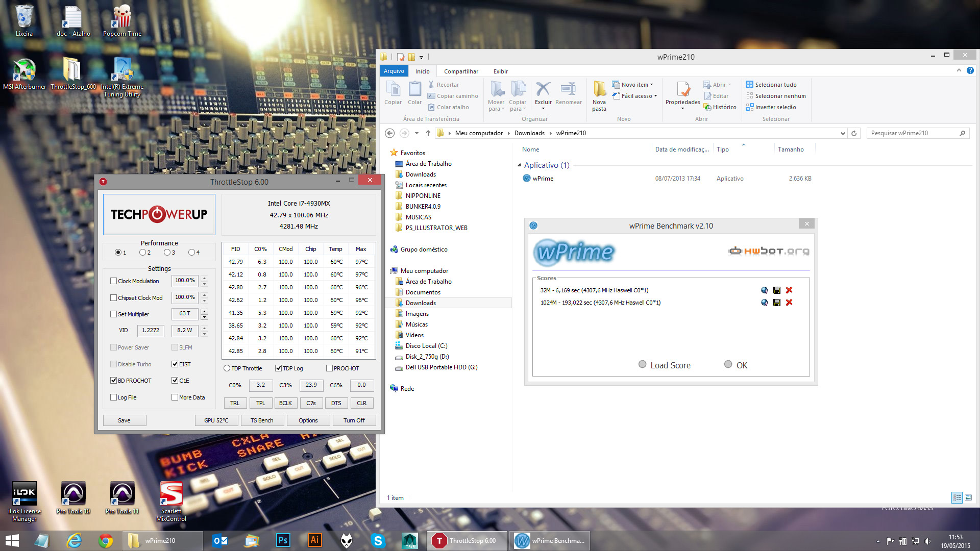This screenshot has height=551, width=980.
Task: Select Performance profile 2 radio button
Action: tap(142, 253)
